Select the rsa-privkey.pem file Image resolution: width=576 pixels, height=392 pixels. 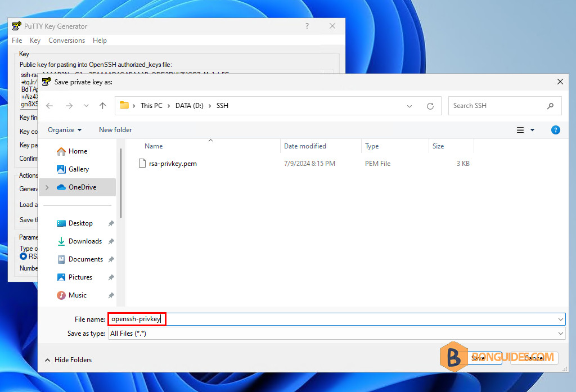click(x=173, y=164)
